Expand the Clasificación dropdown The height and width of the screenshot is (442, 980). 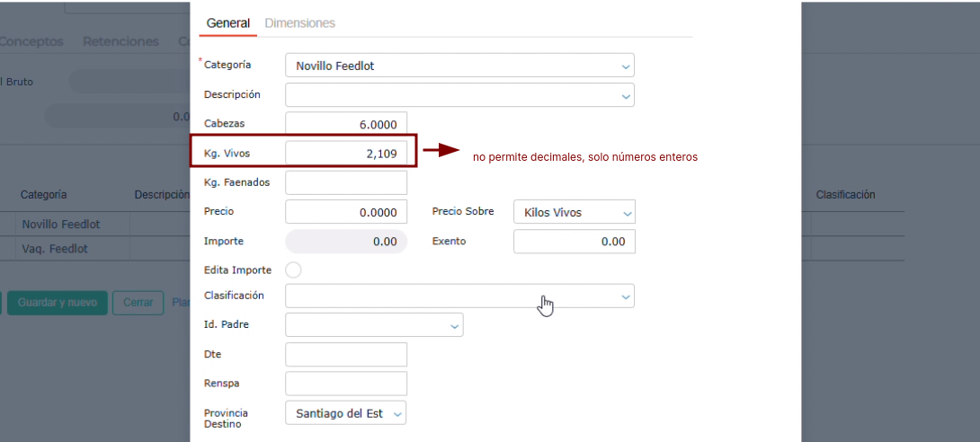pos(459,296)
